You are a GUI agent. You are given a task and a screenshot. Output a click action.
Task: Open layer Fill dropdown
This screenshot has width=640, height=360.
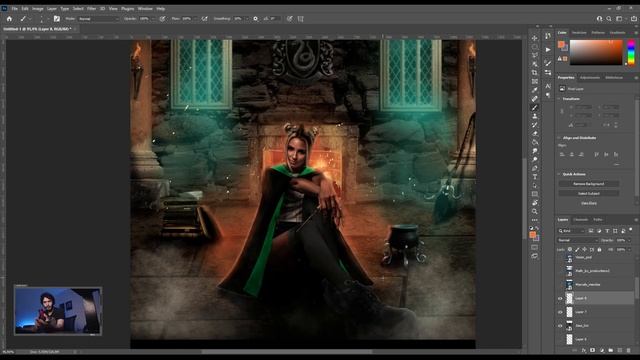point(629,249)
